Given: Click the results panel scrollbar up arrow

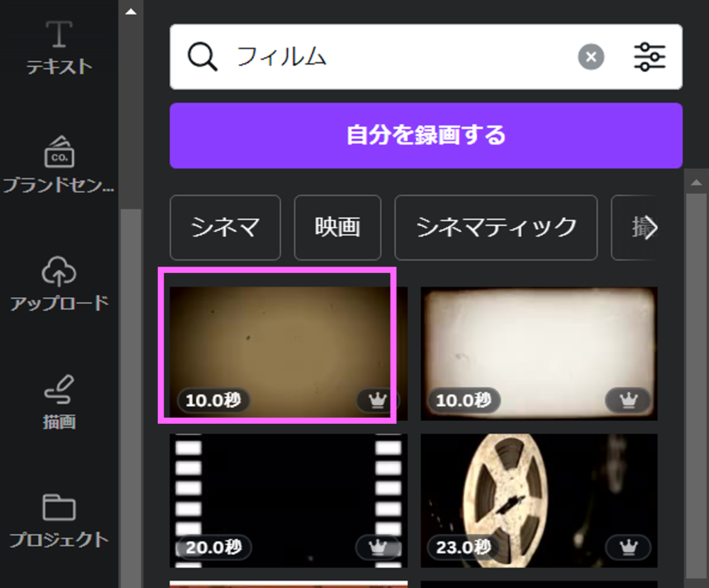Looking at the screenshot, I should click(x=696, y=183).
